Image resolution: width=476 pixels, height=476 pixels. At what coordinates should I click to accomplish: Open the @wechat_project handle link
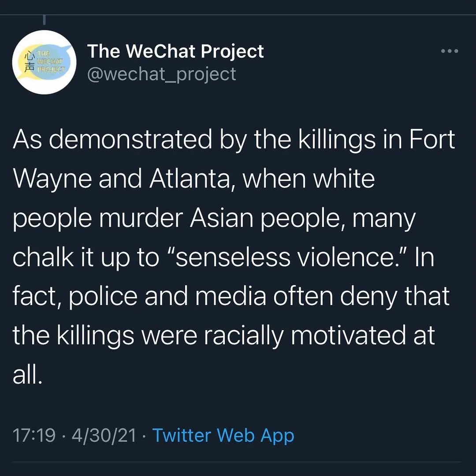pos(161,74)
